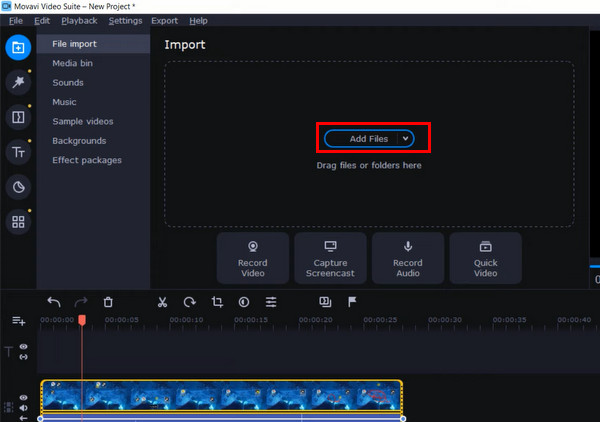The image size is (600, 422).
Task: Add a marker with the flag icon
Action: [x=352, y=302]
